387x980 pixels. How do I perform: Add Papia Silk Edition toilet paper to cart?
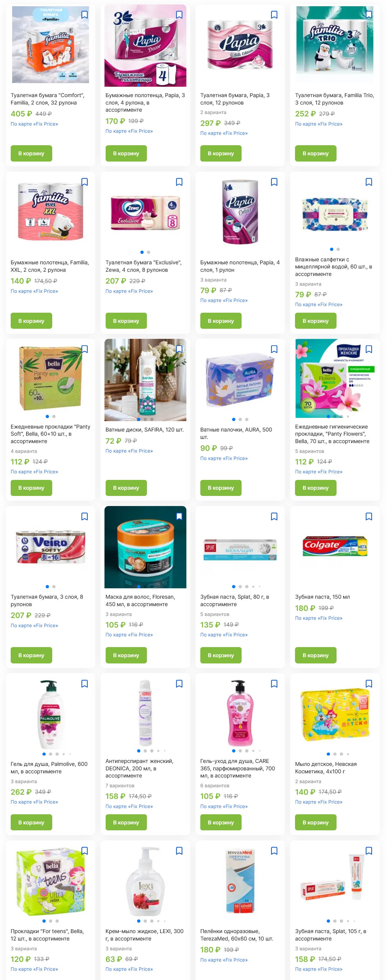[221, 153]
